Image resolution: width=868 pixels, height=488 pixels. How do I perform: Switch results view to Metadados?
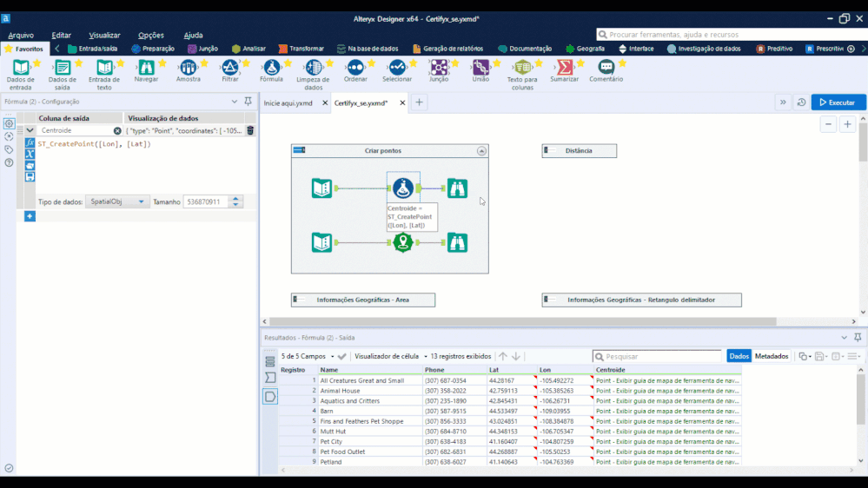pyautogui.click(x=772, y=356)
